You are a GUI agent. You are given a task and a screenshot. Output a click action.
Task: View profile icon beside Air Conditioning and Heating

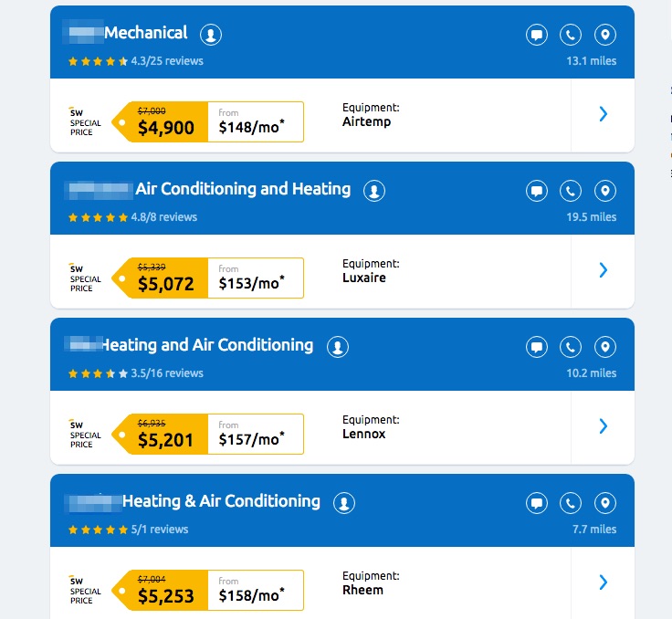pos(373,191)
